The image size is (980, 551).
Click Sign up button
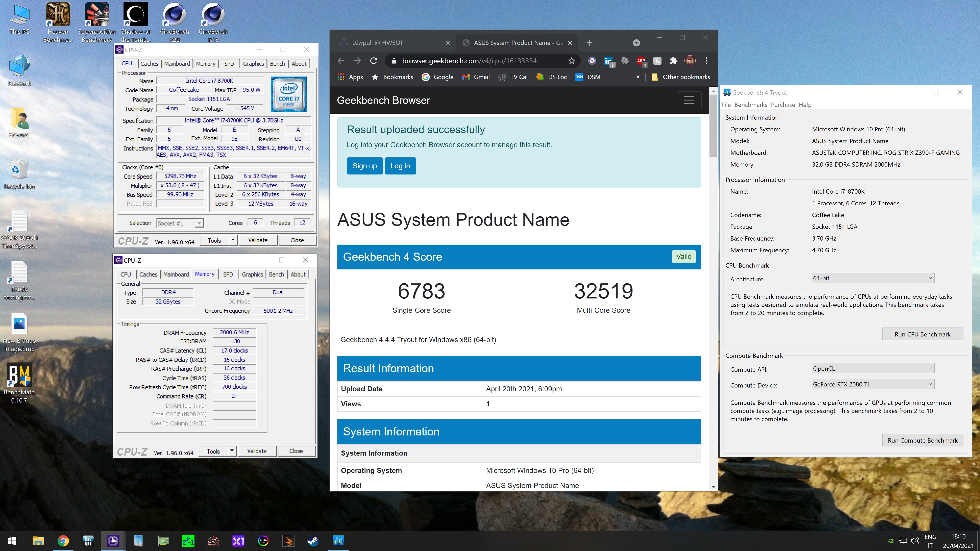point(364,166)
